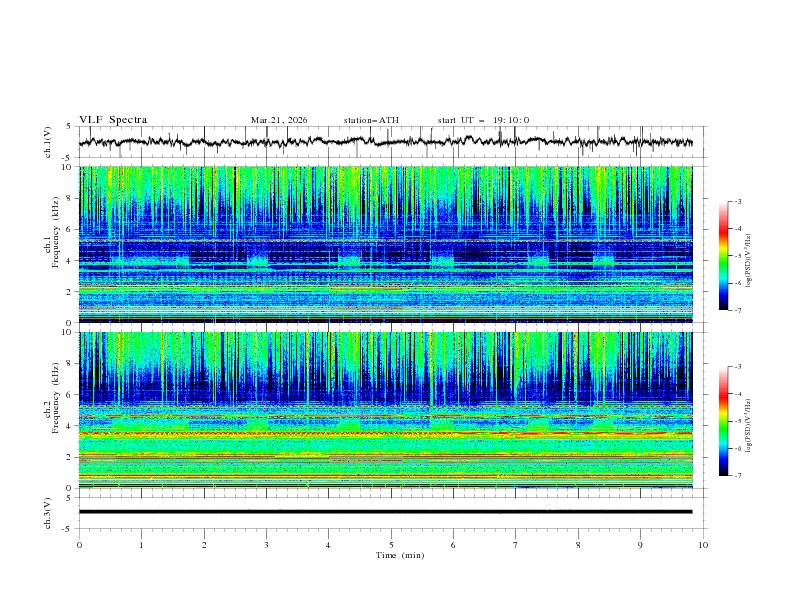Click the flat ch.3 voltage trace
792x612 pixels.
[x=385, y=512]
